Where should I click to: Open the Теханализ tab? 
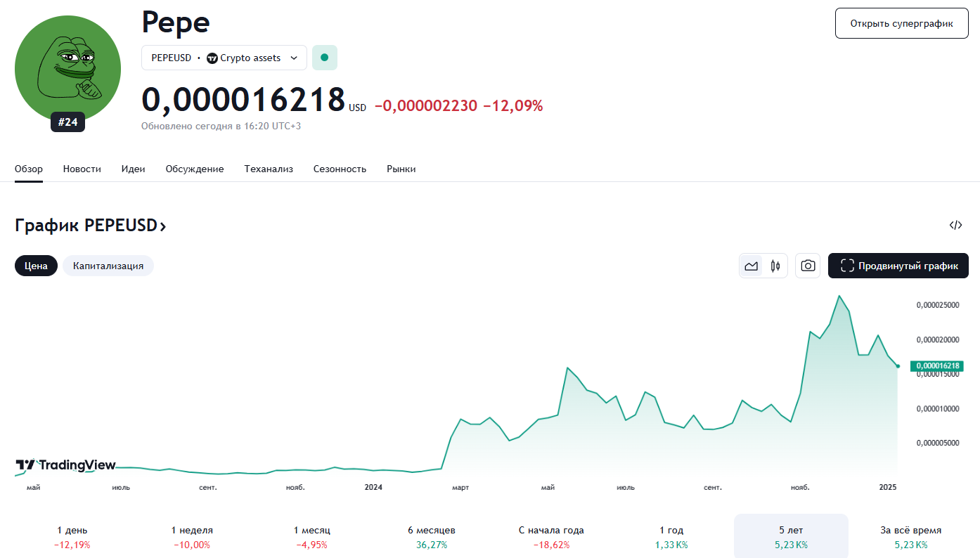click(269, 169)
